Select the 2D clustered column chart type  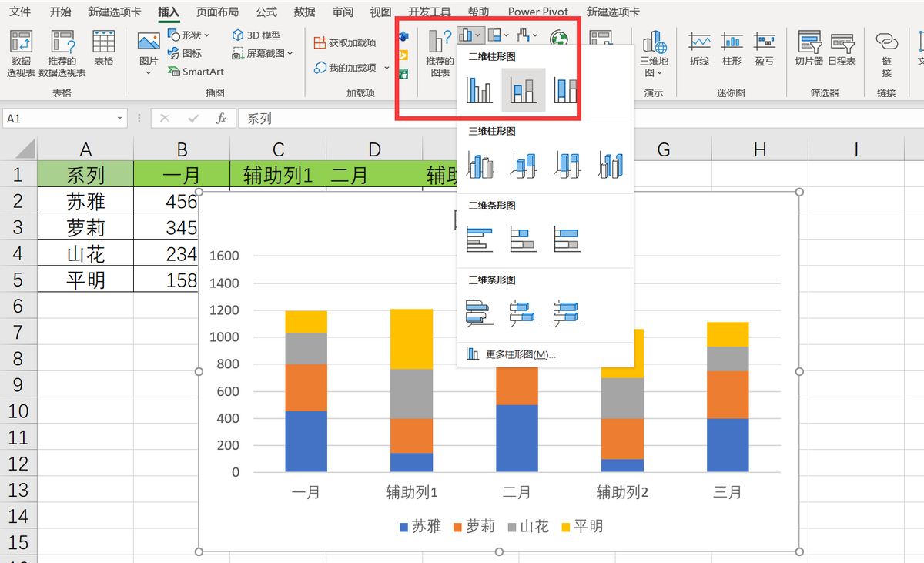[480, 89]
